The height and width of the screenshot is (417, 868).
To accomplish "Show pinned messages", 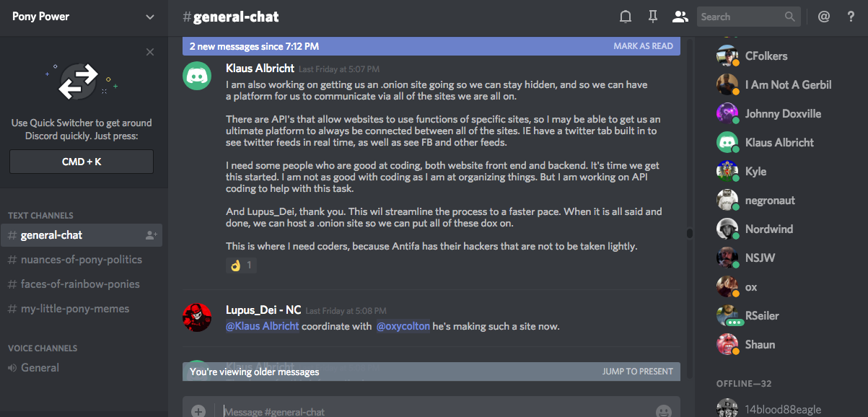I will click(652, 17).
